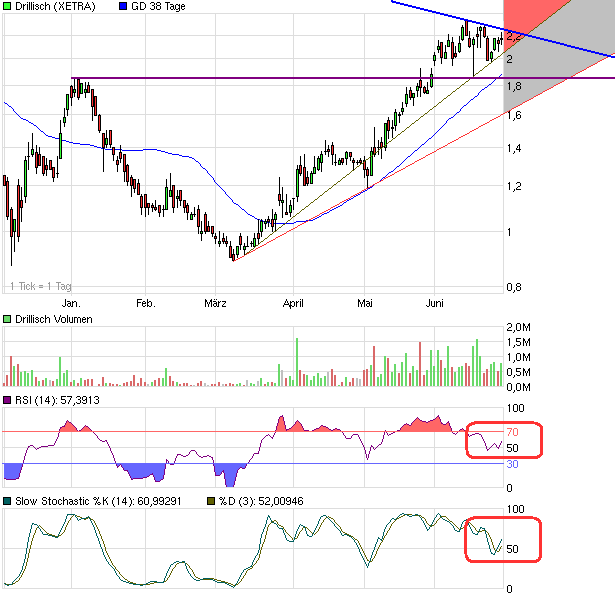Image resolution: width=615 pixels, height=597 pixels.
Task: Click the blue GD 38 Tage legend swatch
Action: click(123, 6)
